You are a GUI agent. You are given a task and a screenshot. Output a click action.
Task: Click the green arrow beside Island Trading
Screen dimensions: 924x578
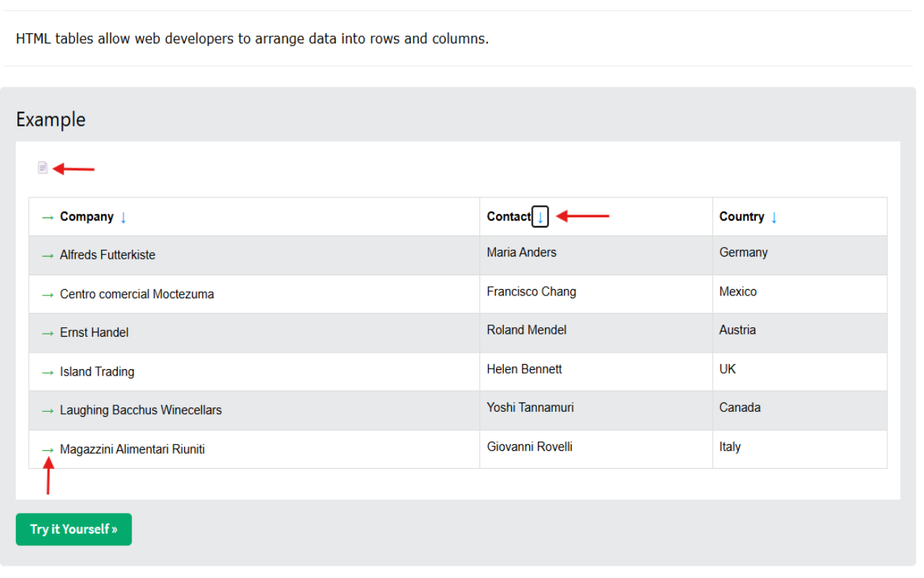click(x=48, y=372)
